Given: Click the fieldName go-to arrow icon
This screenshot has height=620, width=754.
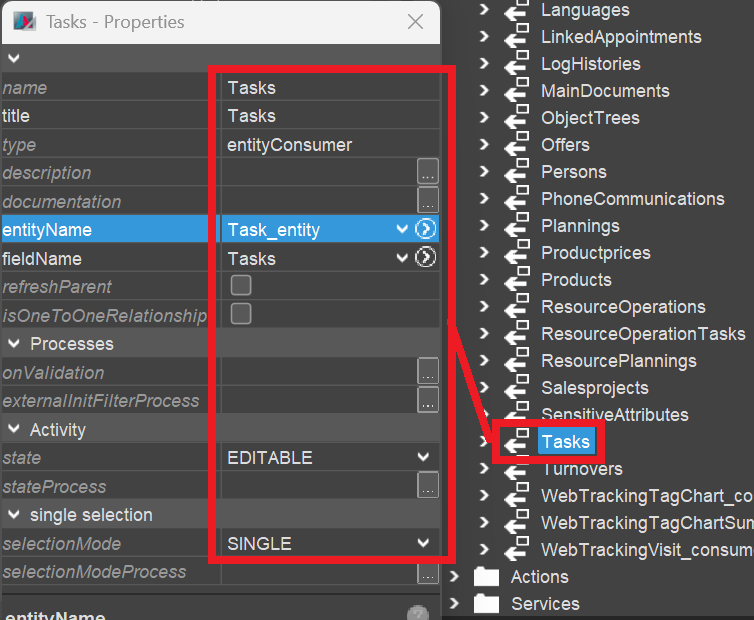Looking at the screenshot, I should tap(426, 259).
